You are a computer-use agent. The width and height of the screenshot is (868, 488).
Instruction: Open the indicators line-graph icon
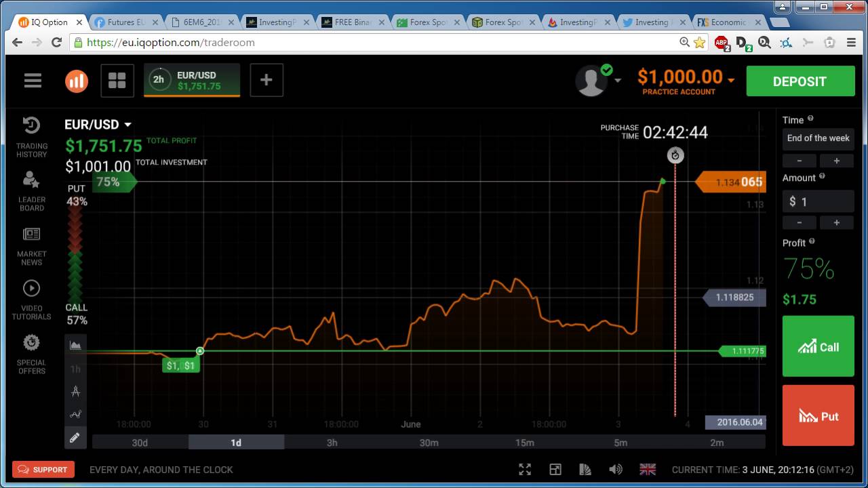(75, 414)
